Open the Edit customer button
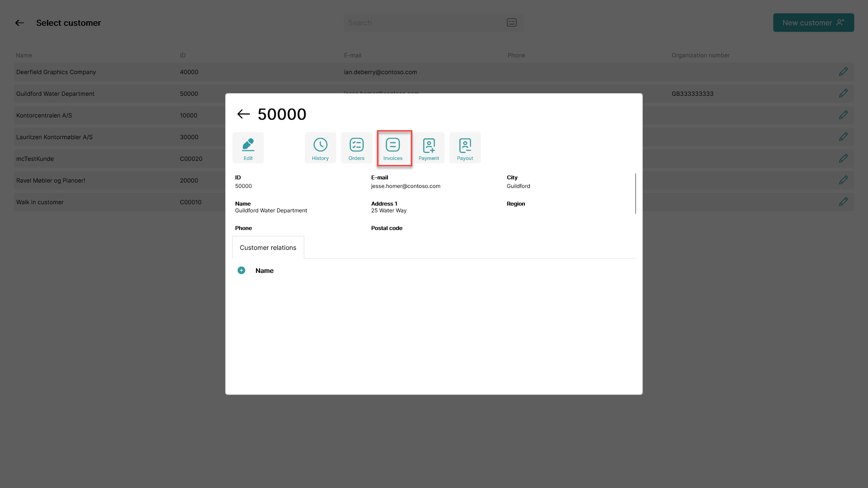The width and height of the screenshot is (868, 488). [x=248, y=148]
